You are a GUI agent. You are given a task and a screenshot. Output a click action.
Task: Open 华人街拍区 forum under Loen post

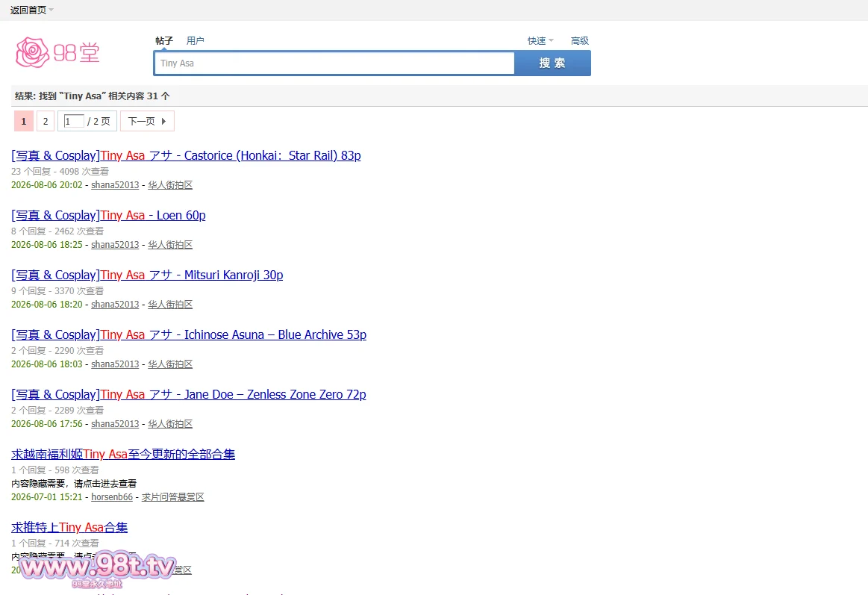tap(170, 245)
